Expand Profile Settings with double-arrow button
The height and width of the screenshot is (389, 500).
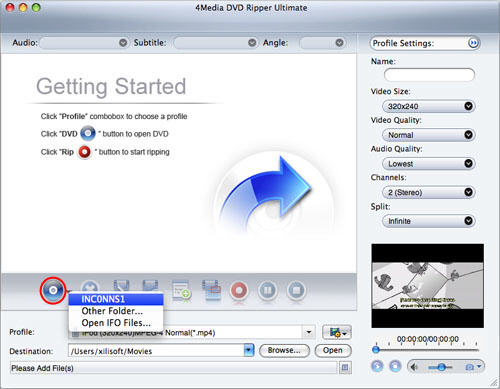tap(473, 43)
